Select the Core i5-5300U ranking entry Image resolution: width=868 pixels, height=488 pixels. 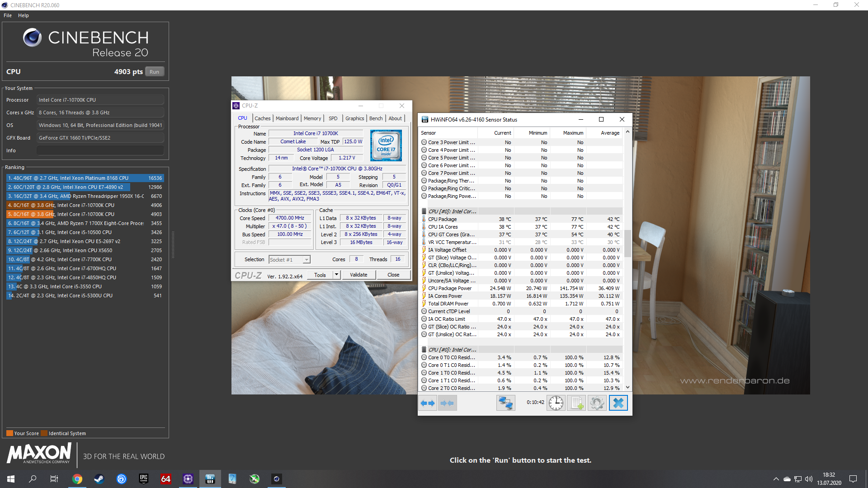point(85,296)
